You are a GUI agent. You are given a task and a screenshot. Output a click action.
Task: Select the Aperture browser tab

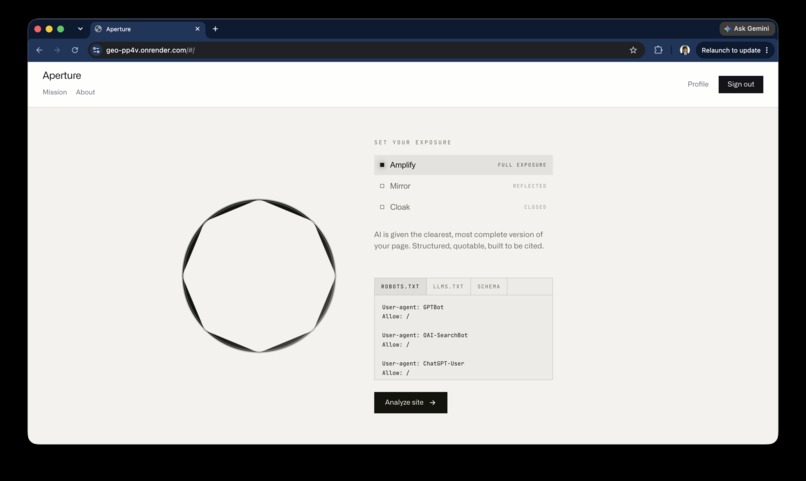click(148, 29)
